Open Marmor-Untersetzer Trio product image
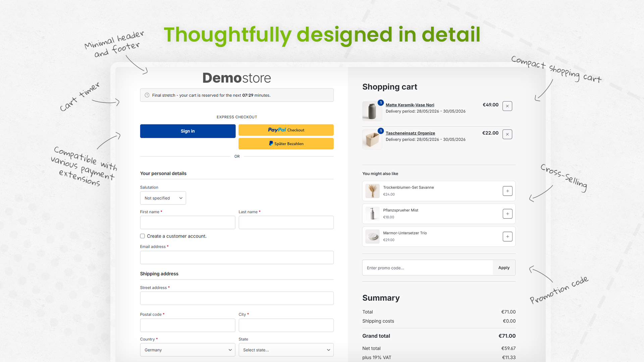The width and height of the screenshot is (644, 362). click(x=372, y=237)
